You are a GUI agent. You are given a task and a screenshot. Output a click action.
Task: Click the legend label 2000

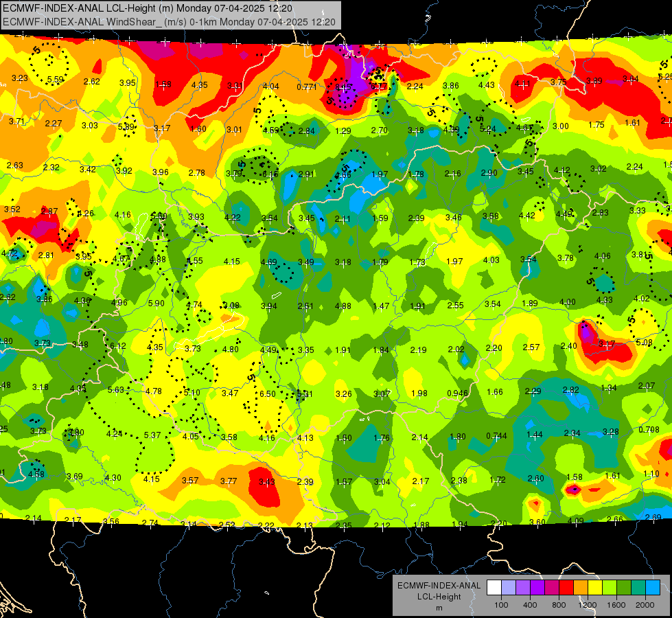coord(645,605)
